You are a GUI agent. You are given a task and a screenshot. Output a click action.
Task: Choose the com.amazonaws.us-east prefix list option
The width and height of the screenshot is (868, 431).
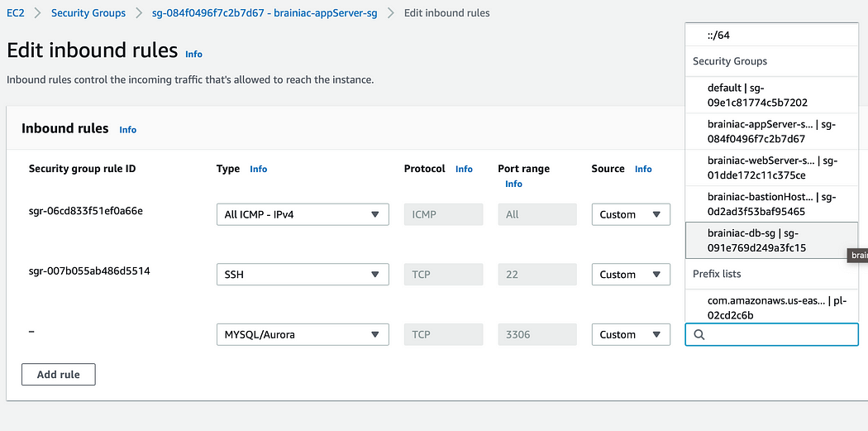771,308
